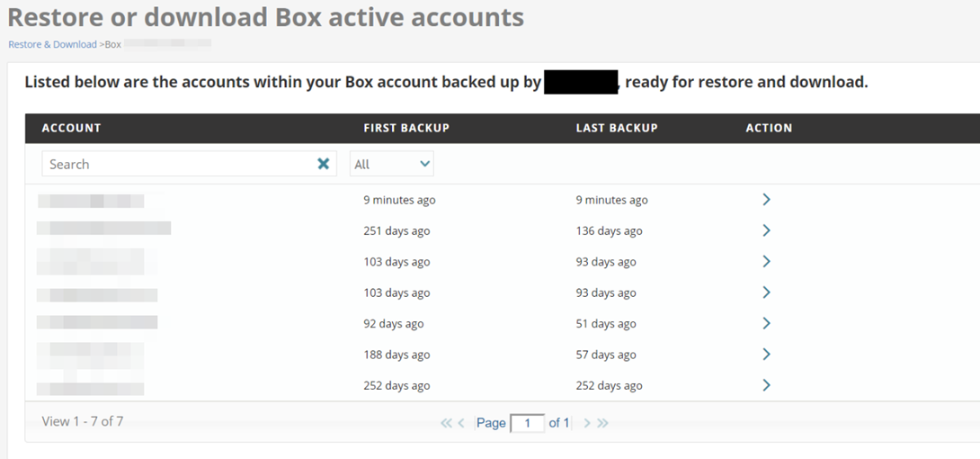Open the account first backed up 188 days ago
Viewport: 980px width, 459px height.
pyautogui.click(x=766, y=355)
